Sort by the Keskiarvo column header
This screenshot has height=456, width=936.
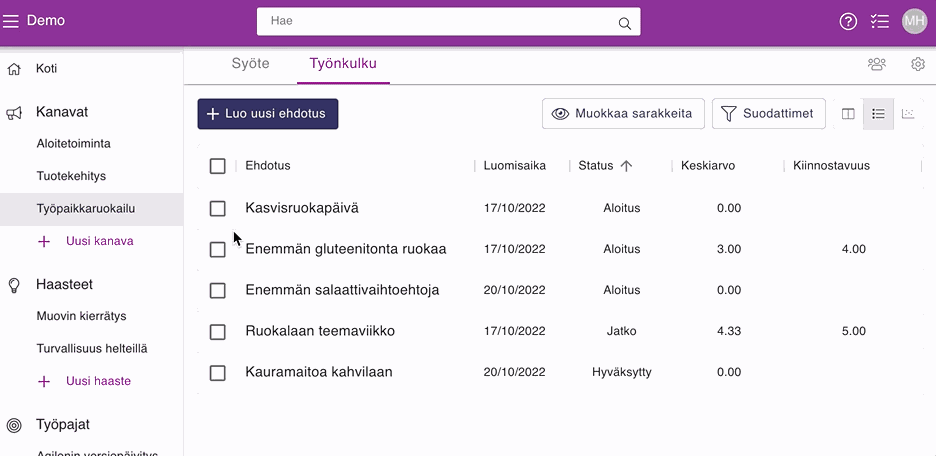pos(708,166)
